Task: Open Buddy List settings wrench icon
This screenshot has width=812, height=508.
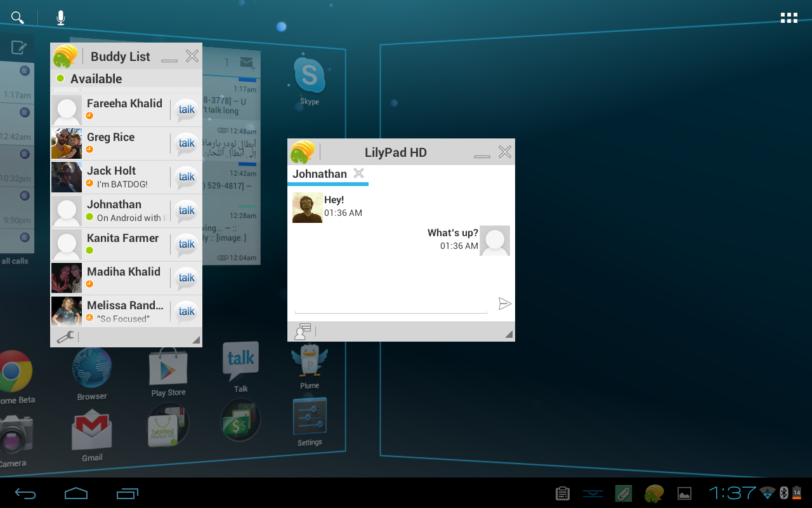Action: (x=65, y=337)
